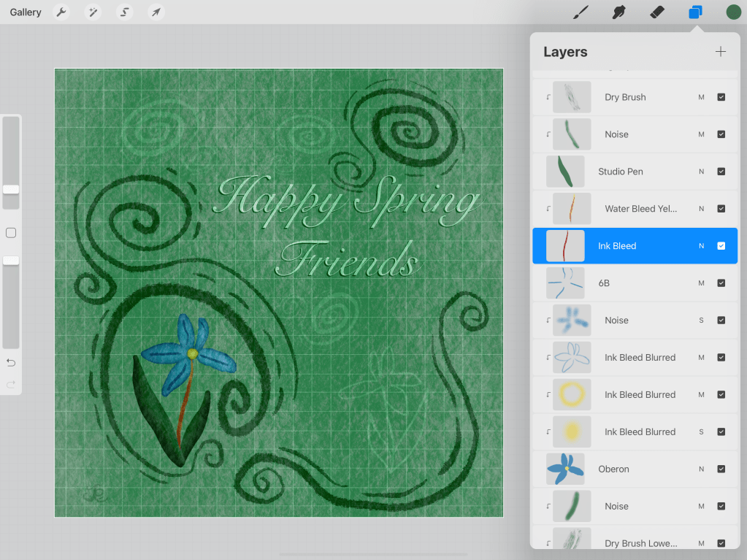747x560 pixels.
Task: Expand blend mode settings of Oberon layer
Action: (701, 469)
